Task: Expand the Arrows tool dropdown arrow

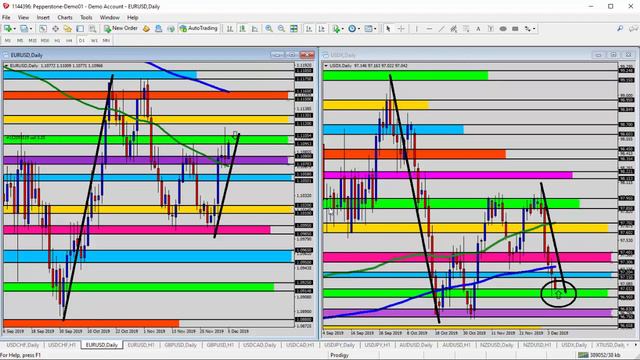Action: (534, 29)
